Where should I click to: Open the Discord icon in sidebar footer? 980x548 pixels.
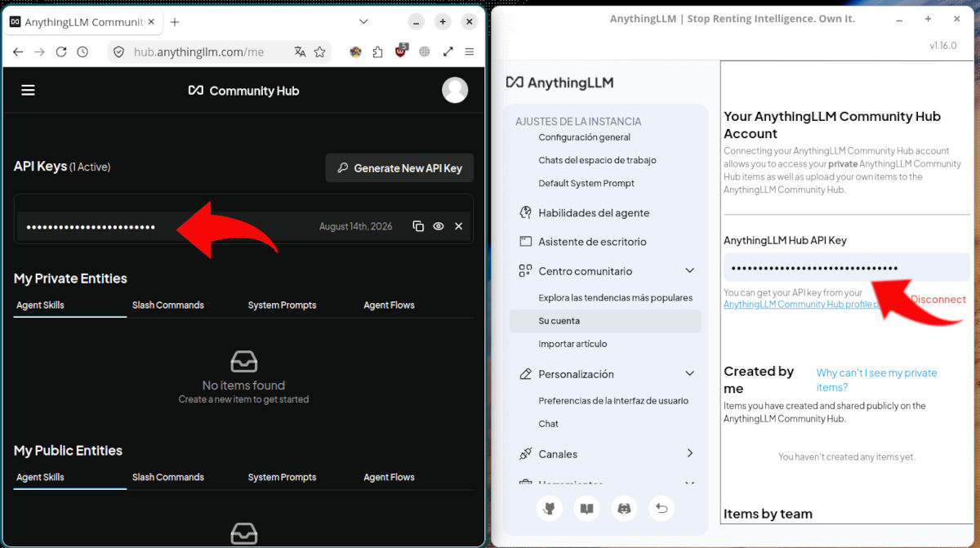624,509
